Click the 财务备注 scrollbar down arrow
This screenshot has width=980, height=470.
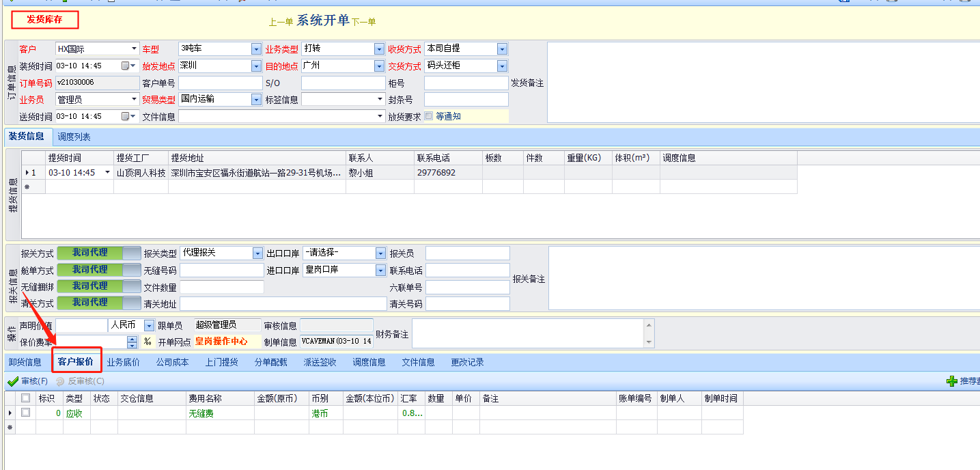pyautogui.click(x=649, y=342)
